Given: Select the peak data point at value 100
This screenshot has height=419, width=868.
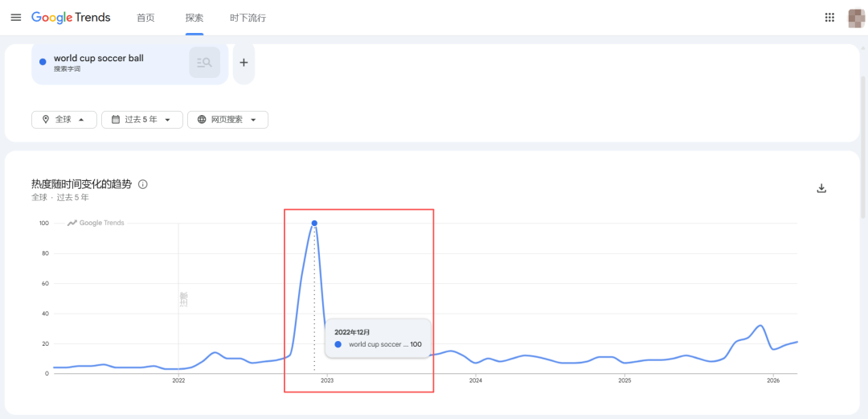Looking at the screenshot, I should tap(314, 223).
